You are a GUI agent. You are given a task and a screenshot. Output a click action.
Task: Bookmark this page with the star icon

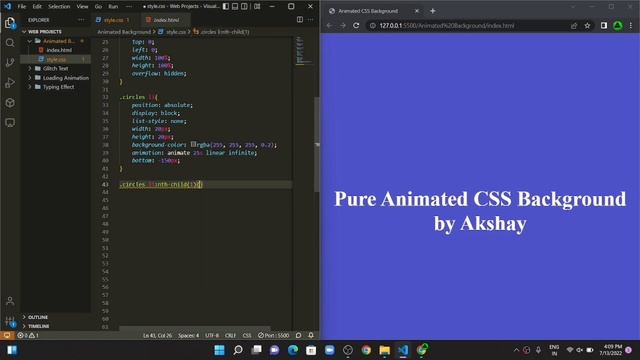tap(587, 25)
